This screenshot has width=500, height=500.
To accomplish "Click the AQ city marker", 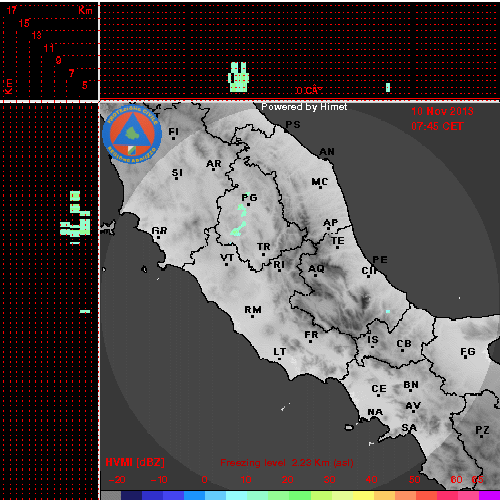I will tap(316, 276).
